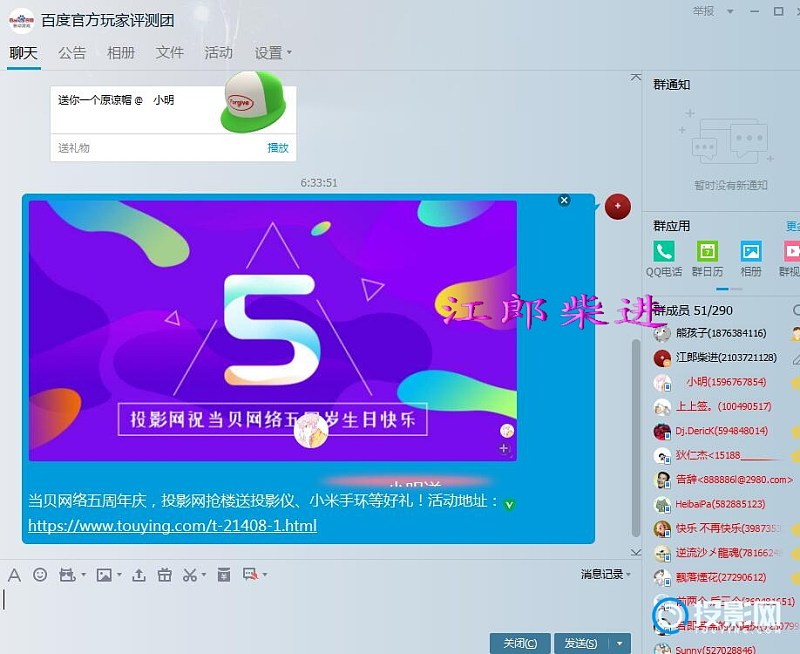Select member Dj.DericK(594848014)
The width and height of the screenshot is (800, 654).
[x=721, y=432]
